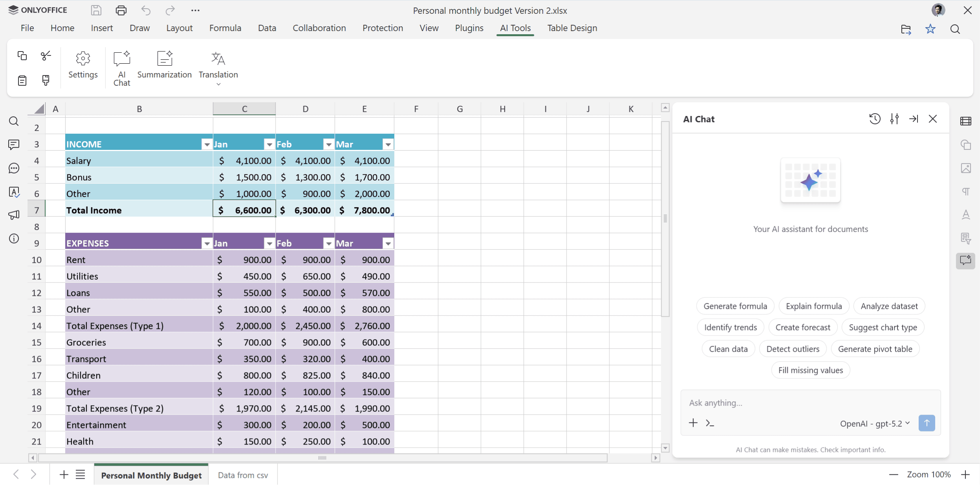Open left sidebar Search icon
This screenshot has height=485, width=980.
point(14,121)
